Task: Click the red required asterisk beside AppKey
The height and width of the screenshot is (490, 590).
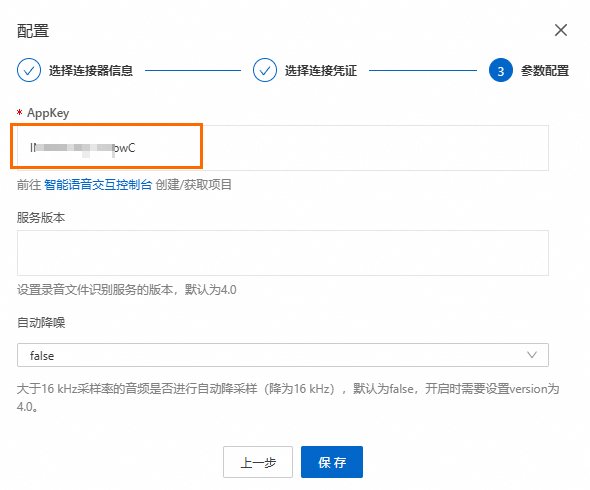Action: pyautogui.click(x=20, y=112)
